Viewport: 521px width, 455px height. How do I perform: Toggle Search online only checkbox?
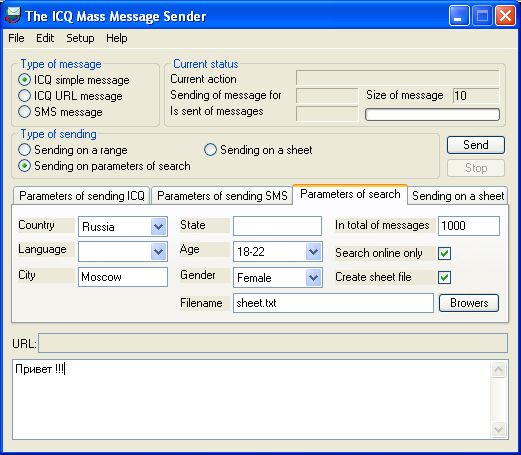444,253
